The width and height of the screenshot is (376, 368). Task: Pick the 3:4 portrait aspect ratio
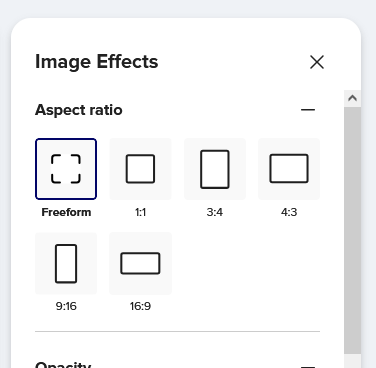(x=215, y=169)
